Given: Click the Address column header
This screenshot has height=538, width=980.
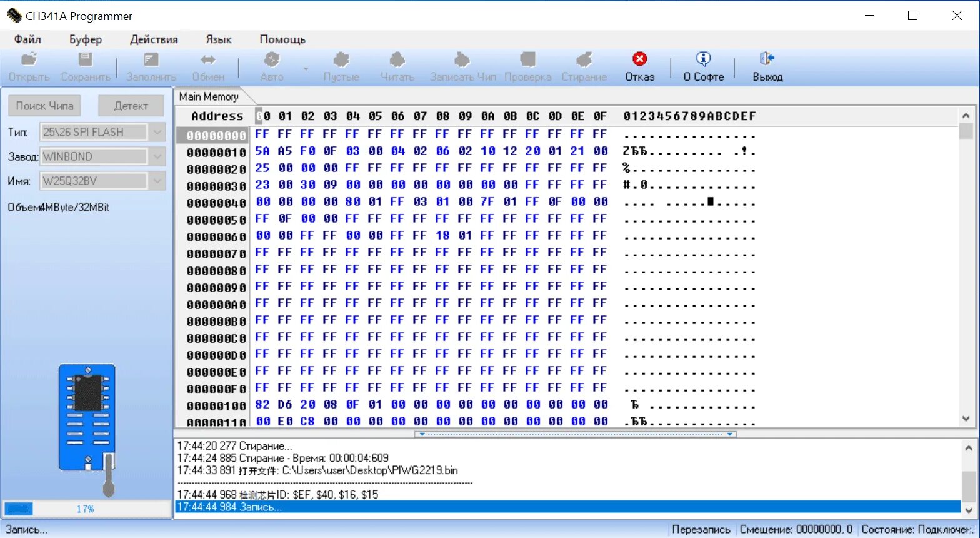Looking at the screenshot, I should 217,116.
